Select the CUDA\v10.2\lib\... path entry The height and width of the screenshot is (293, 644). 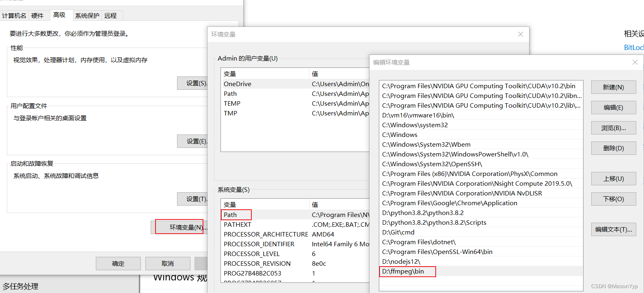tap(481, 105)
